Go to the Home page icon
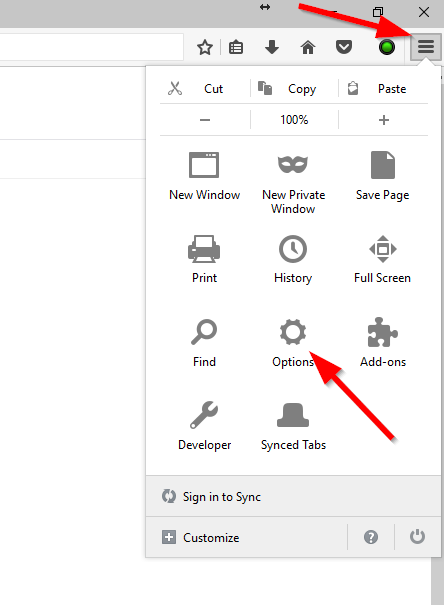 coord(308,47)
